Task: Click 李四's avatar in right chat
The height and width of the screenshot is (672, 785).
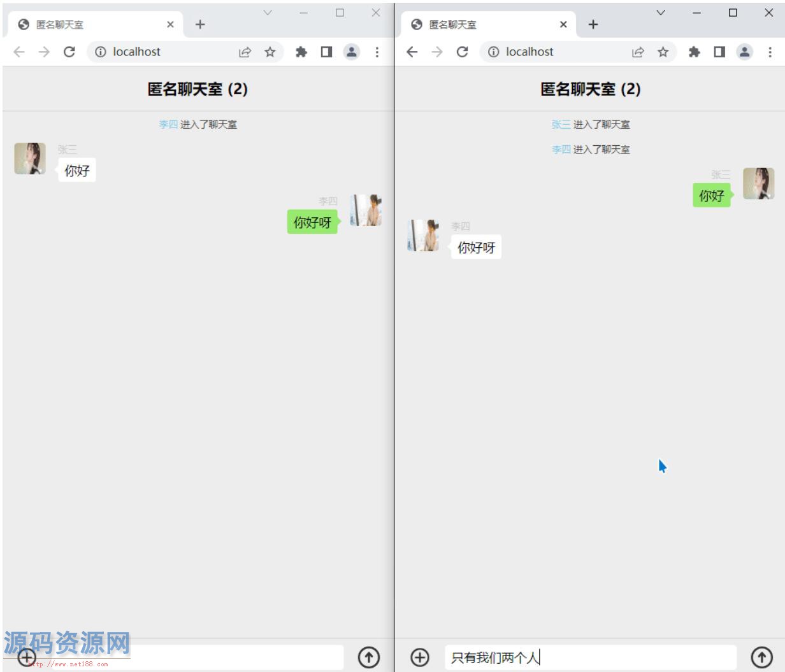Action: pyautogui.click(x=423, y=236)
